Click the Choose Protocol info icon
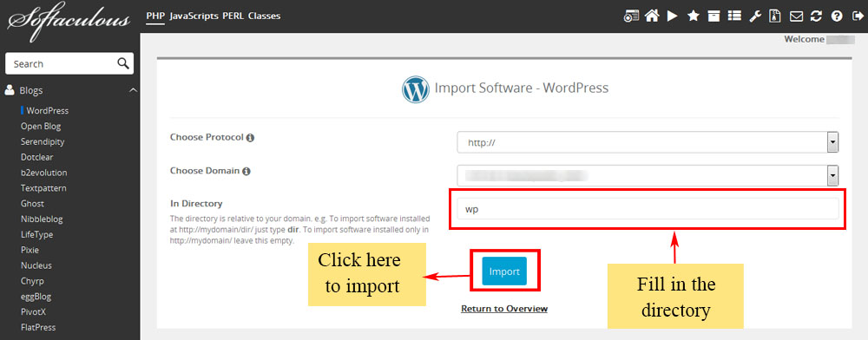This screenshot has width=868, height=340. point(250,138)
